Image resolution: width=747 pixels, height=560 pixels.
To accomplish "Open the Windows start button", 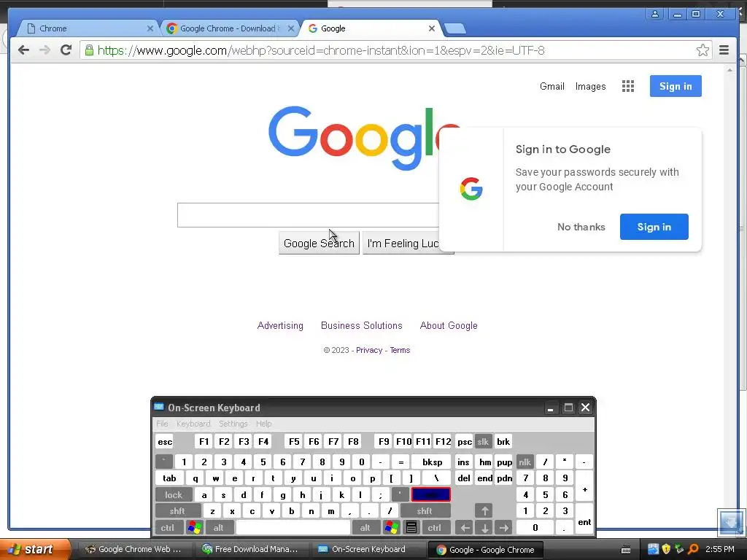I will click(34, 549).
